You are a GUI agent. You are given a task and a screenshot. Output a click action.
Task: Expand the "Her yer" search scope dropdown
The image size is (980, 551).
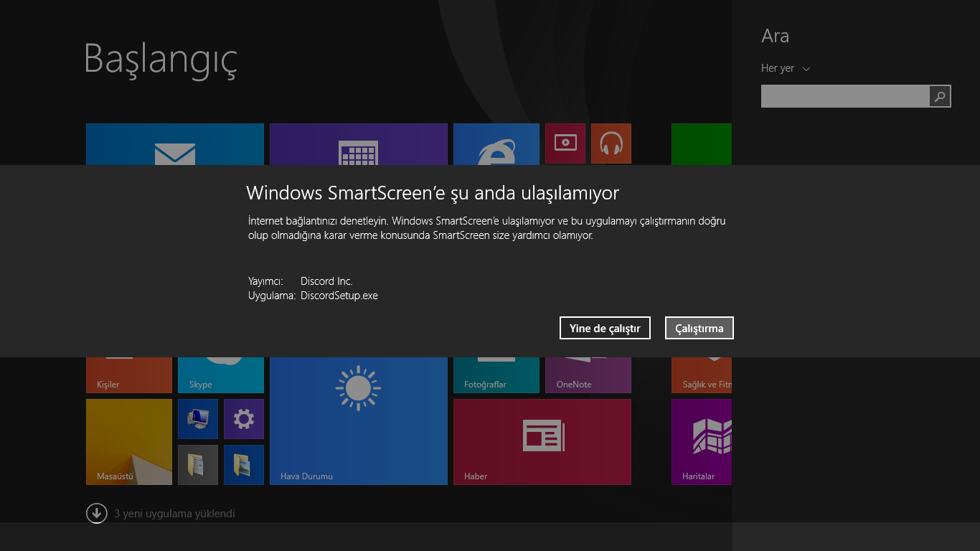click(x=786, y=68)
